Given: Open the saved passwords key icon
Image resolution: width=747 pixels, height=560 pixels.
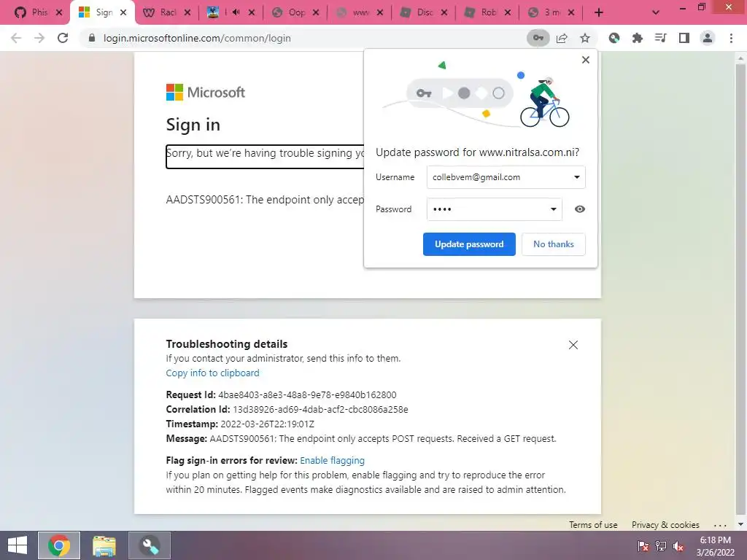Looking at the screenshot, I should [x=538, y=38].
